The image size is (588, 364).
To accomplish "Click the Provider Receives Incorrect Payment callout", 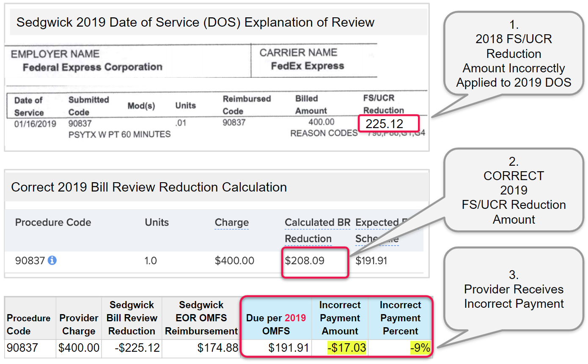I will coord(514,290).
